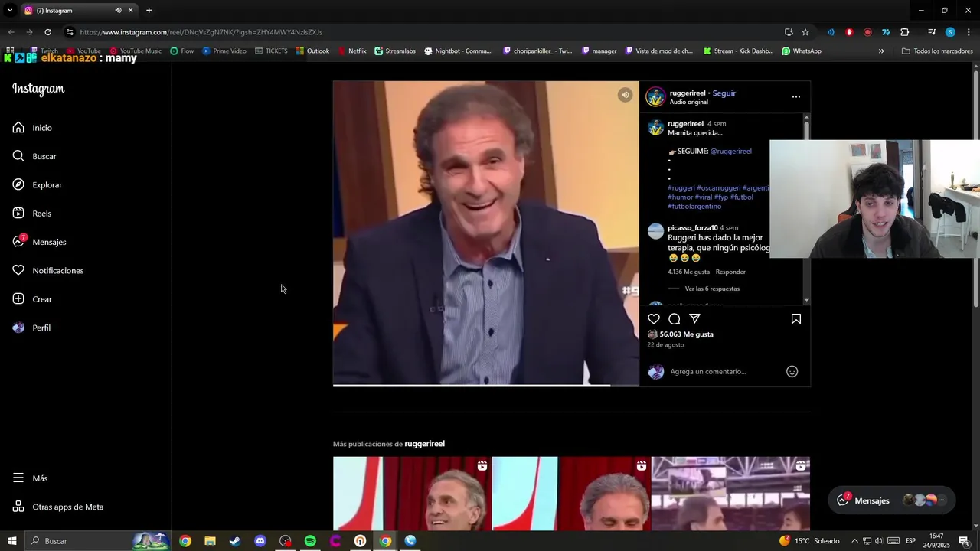Open the Streamlabs bookmark
The width and height of the screenshot is (980, 551).
click(395, 51)
